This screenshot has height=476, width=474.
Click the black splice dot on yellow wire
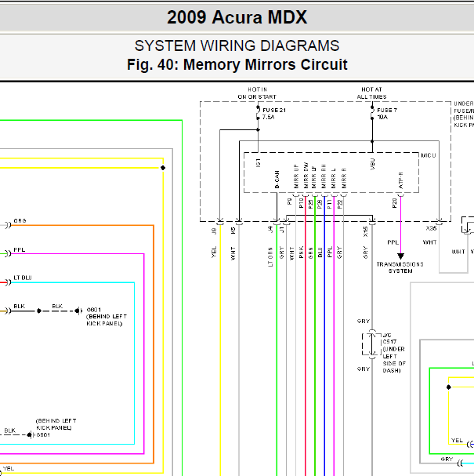click(x=163, y=168)
